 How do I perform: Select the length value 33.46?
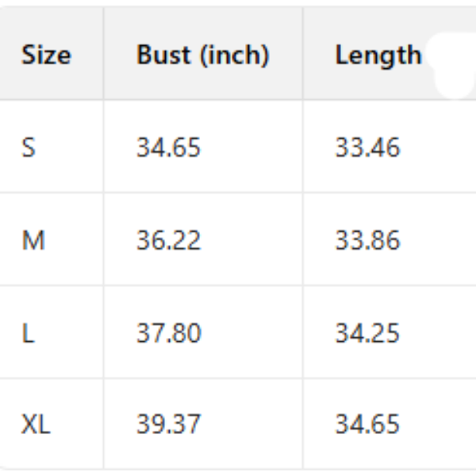[367, 148]
